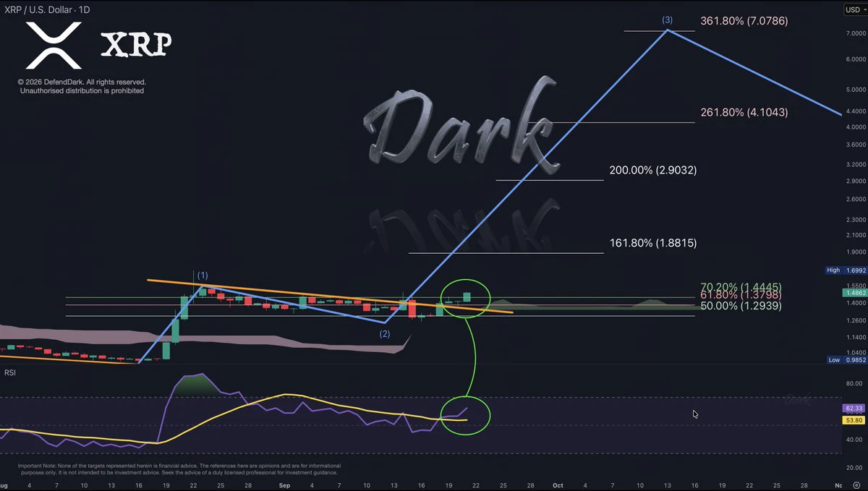Click the 261.80% (4.1043) Fibonacci label
The image size is (868, 491).
point(744,113)
